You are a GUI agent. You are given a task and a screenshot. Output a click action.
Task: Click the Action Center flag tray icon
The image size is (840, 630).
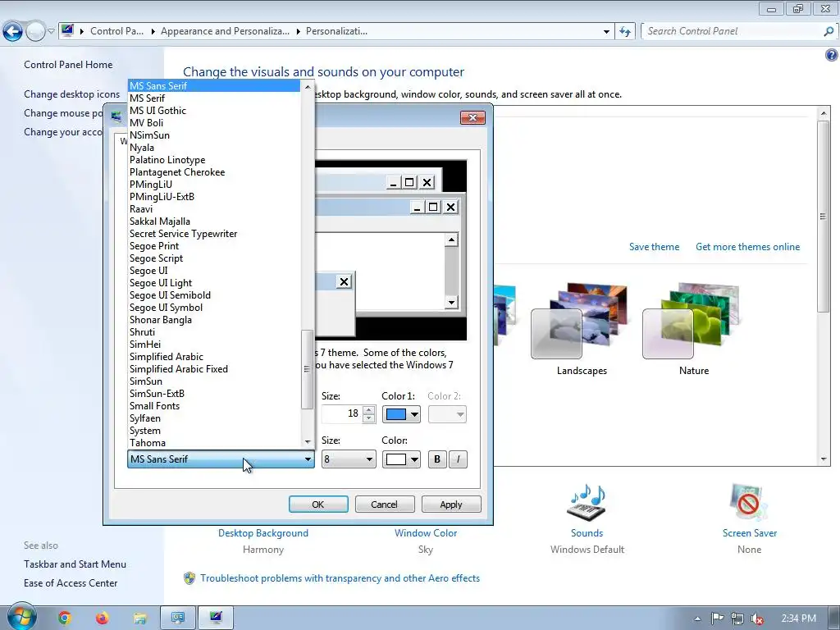coord(717,619)
